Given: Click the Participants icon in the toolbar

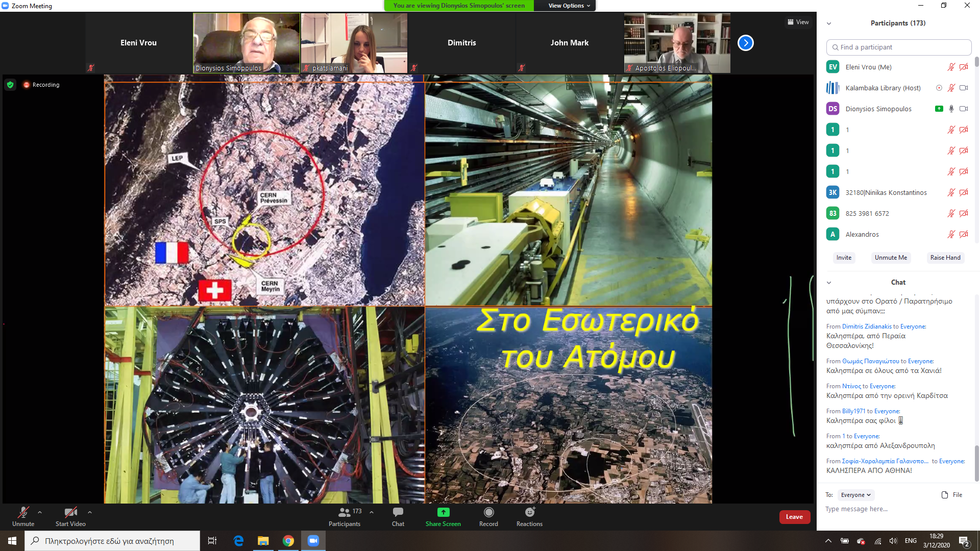Looking at the screenshot, I should 345,513.
